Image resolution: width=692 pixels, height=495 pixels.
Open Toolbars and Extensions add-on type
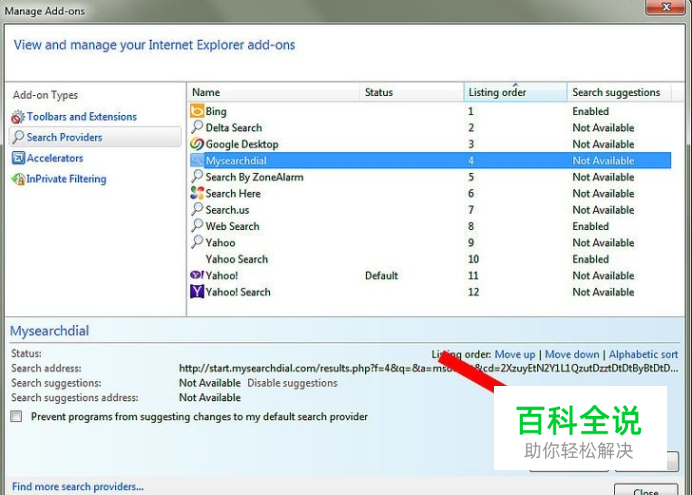[82, 116]
